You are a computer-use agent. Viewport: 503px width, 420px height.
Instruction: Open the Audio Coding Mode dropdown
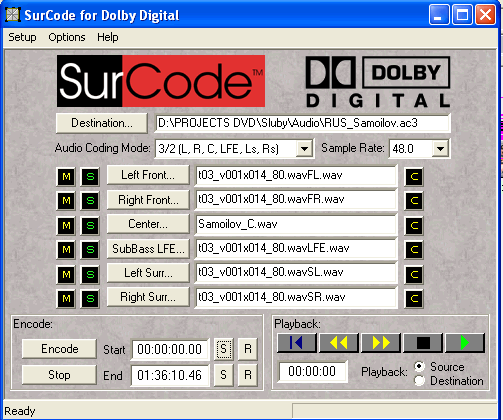[x=304, y=148]
